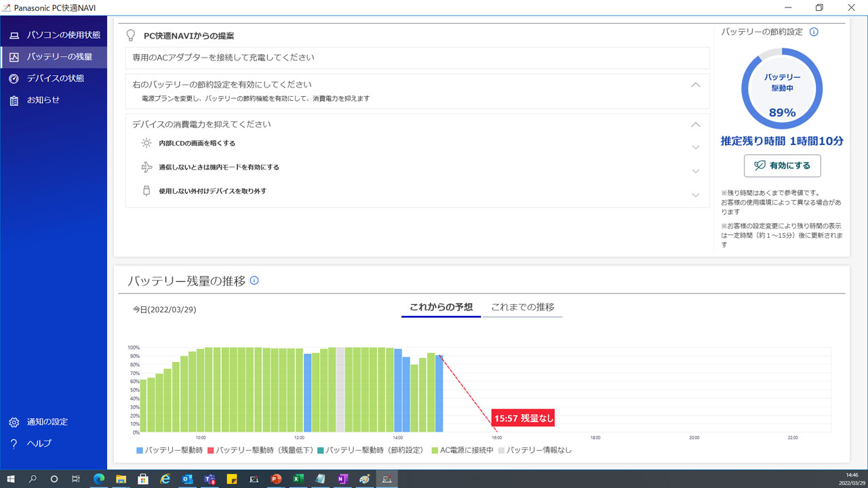The image size is (868, 488).
Task: Click the お知らせ clipboard icon
Action: pos(14,100)
